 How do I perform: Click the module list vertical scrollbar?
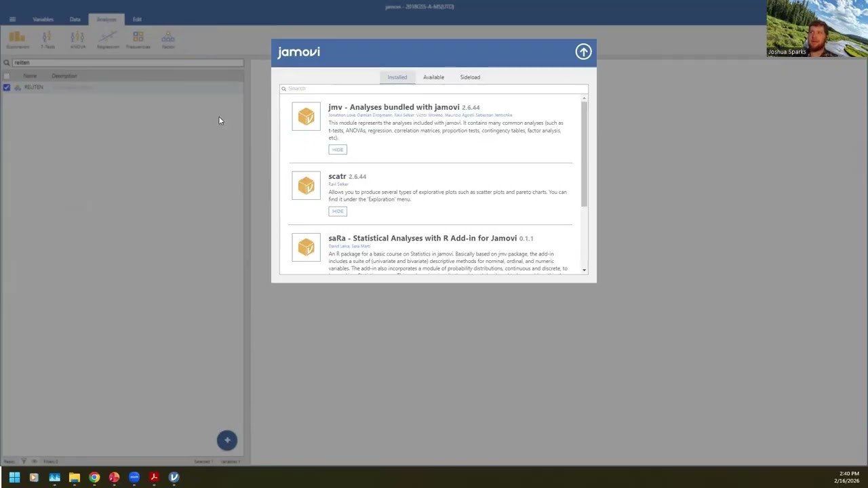(584, 155)
